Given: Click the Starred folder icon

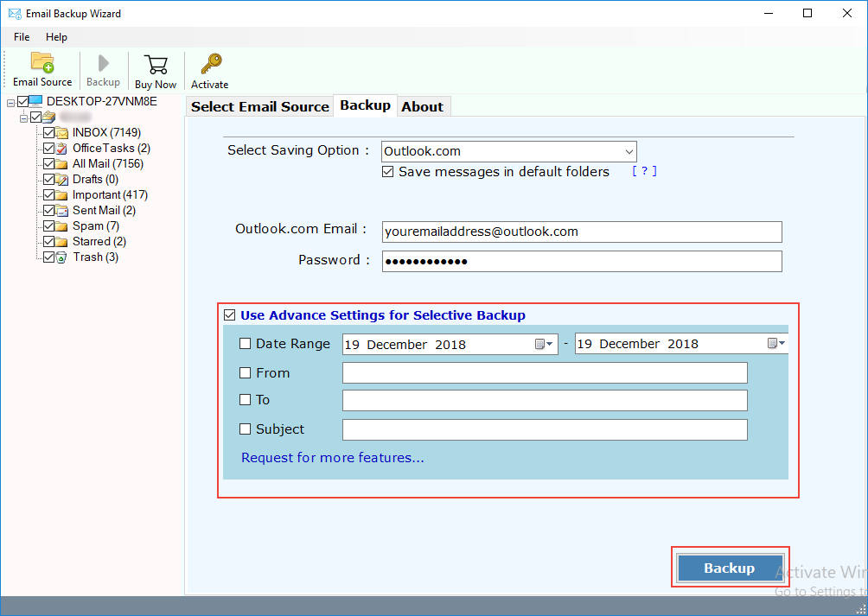Looking at the screenshot, I should tap(61, 241).
